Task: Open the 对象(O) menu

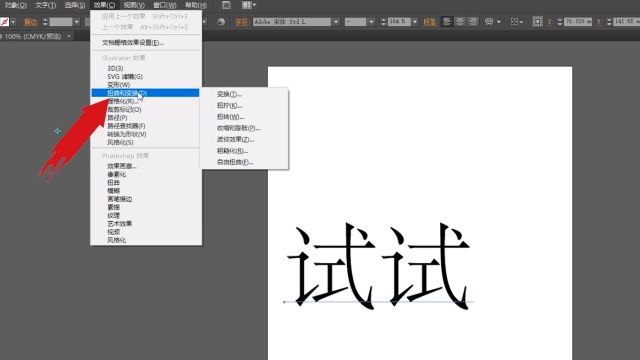Action: (x=16, y=5)
